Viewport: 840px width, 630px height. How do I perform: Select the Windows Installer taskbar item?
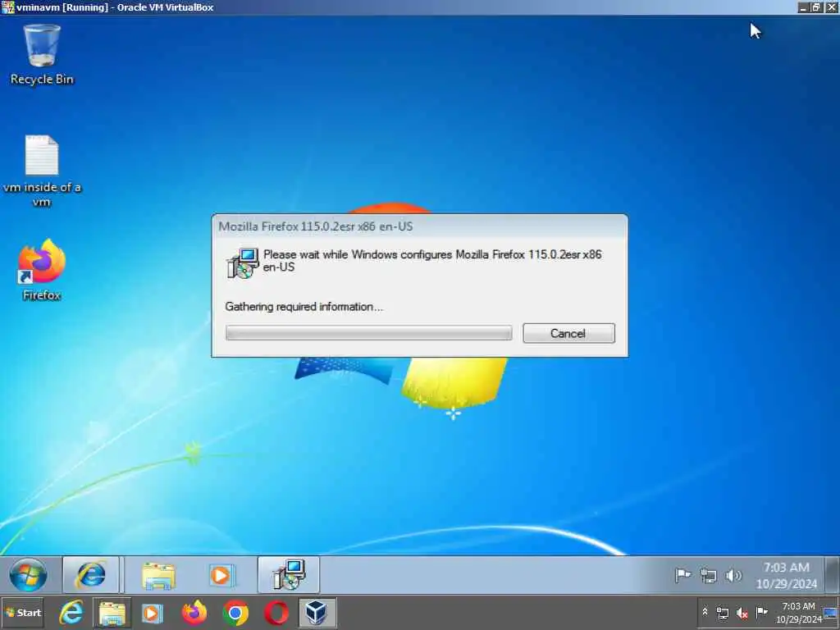289,575
